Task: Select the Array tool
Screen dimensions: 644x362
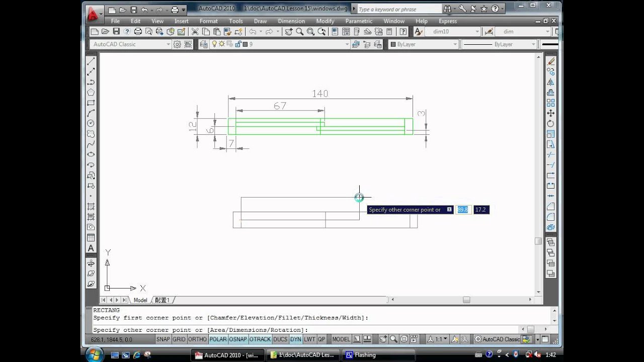Action: 551,103
